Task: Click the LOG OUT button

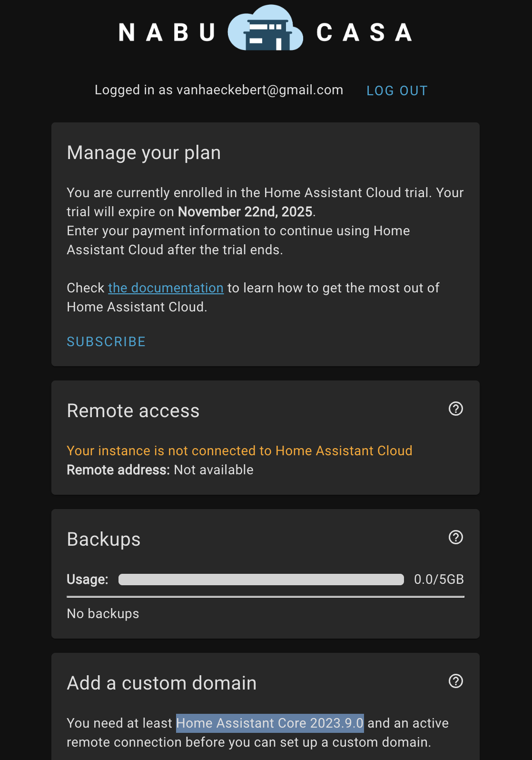Action: (397, 90)
